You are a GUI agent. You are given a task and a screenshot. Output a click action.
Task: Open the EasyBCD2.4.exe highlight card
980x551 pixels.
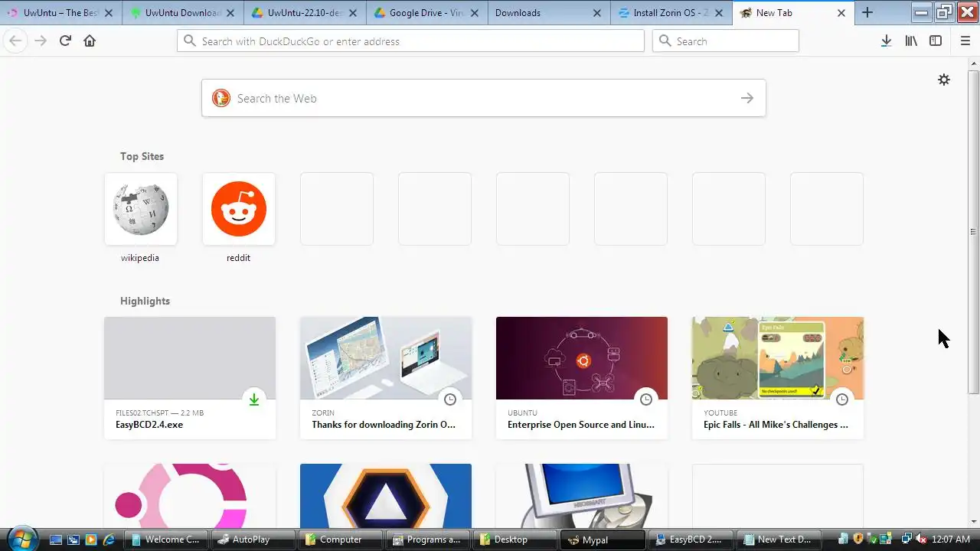(190, 378)
